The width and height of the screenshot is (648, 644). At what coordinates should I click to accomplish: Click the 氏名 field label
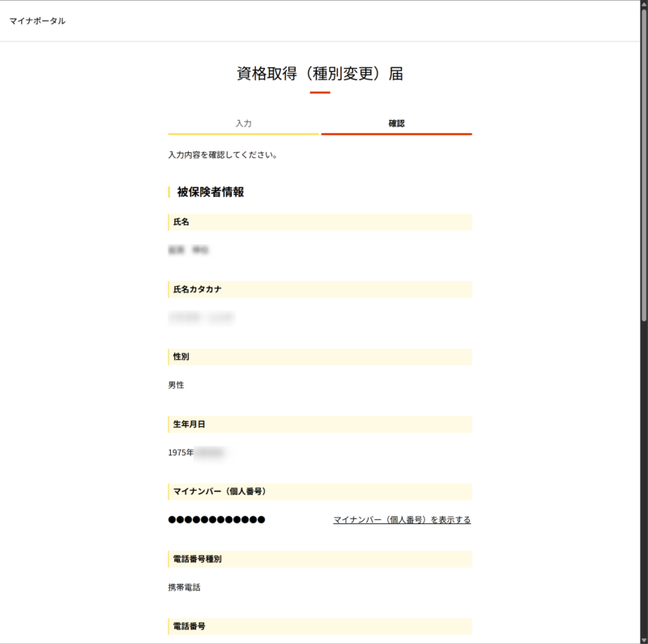point(181,222)
